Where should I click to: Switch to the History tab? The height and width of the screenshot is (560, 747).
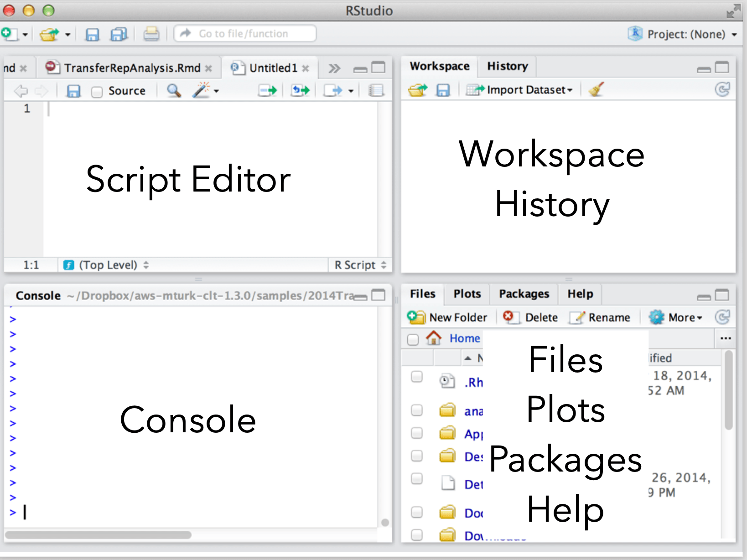(507, 66)
